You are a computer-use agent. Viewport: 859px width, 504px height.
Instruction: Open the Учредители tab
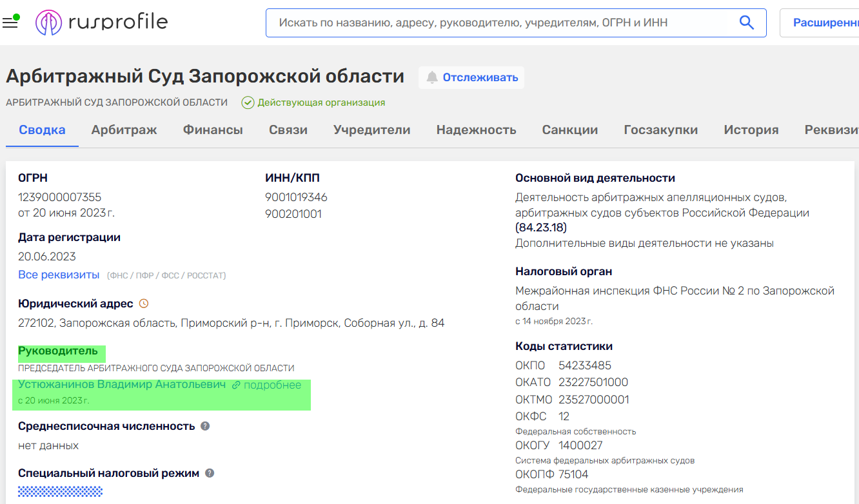pos(371,130)
